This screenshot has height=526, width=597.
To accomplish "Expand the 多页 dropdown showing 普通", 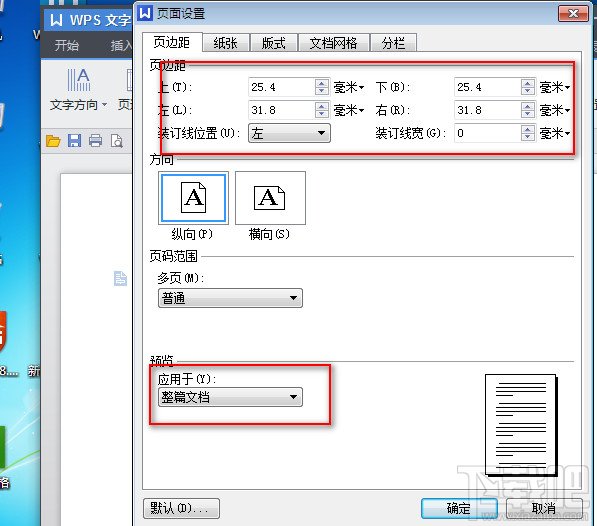I will pyautogui.click(x=230, y=298).
